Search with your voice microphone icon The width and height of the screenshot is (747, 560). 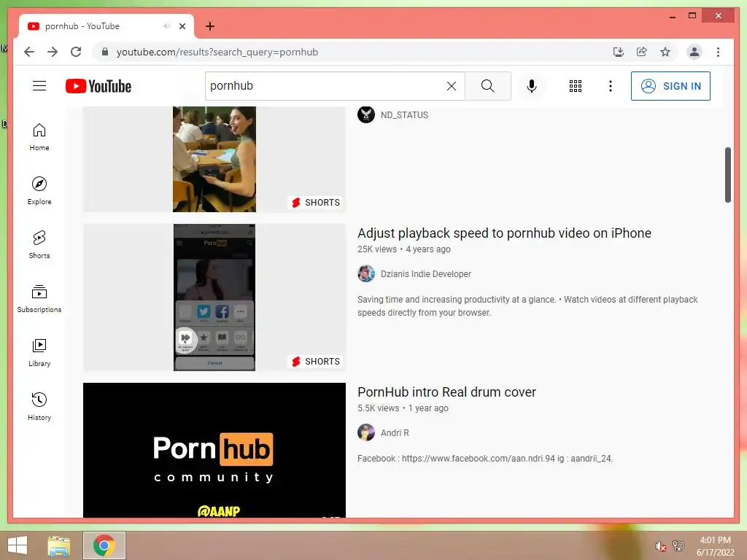coord(532,86)
